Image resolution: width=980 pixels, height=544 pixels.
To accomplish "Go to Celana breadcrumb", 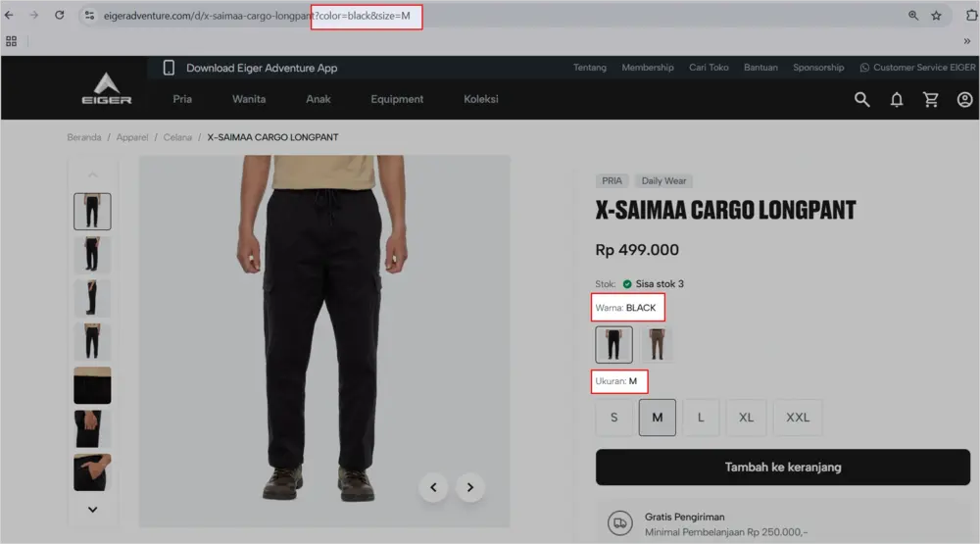I will 177,137.
